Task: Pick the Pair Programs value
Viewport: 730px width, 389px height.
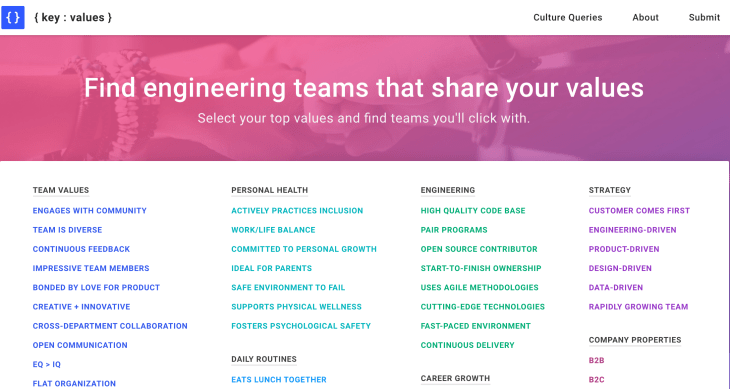Action: 454,230
